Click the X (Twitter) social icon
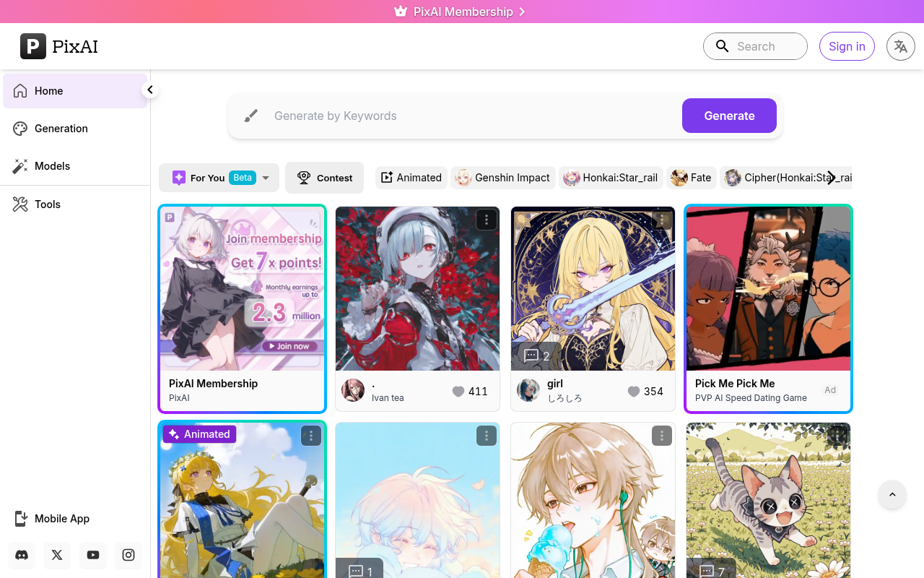Screen dimensions: 924x578 (x=56, y=555)
